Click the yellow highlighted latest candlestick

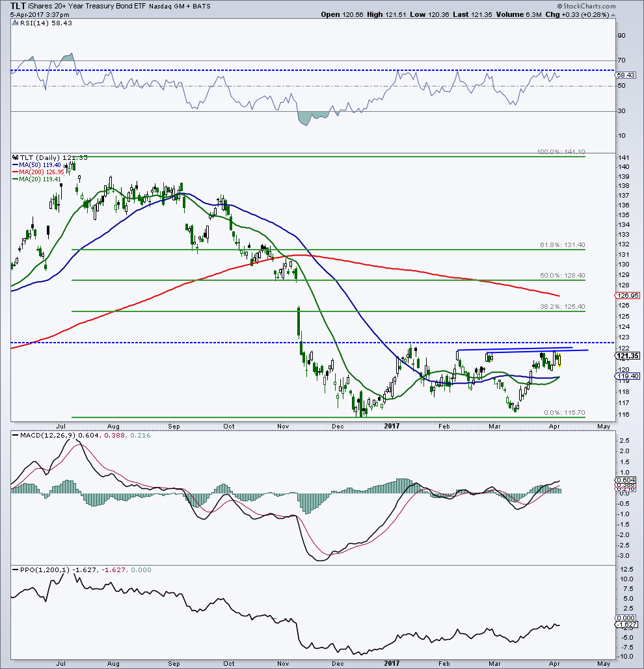coord(559,360)
